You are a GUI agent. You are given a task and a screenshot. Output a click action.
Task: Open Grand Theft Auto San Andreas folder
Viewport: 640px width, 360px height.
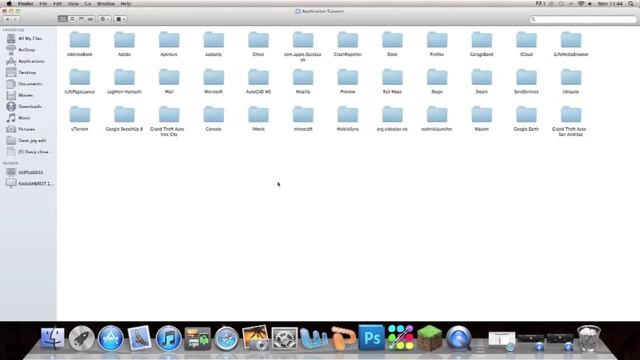[x=571, y=115]
